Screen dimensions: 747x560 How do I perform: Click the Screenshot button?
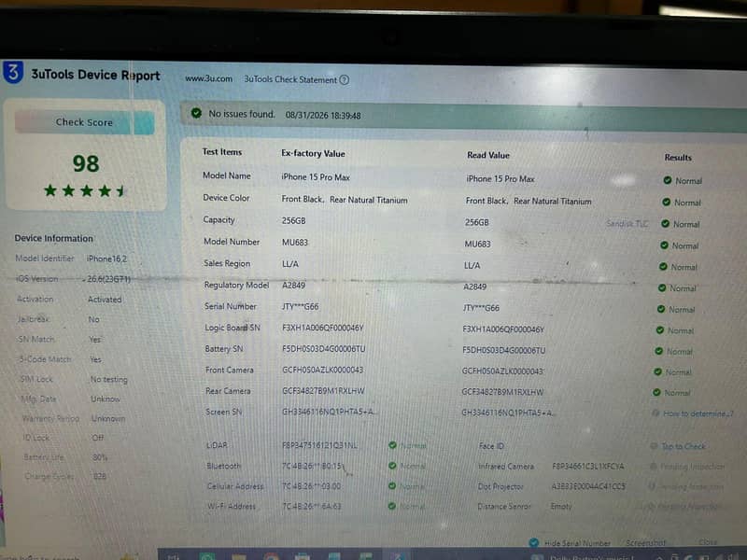(x=645, y=543)
